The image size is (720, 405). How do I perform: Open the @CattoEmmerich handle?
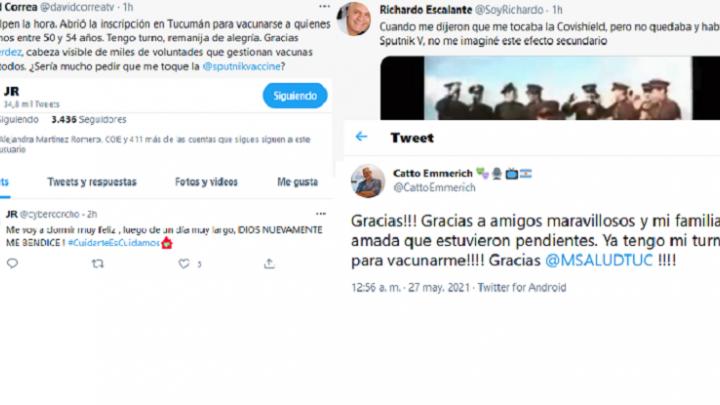[434, 187]
